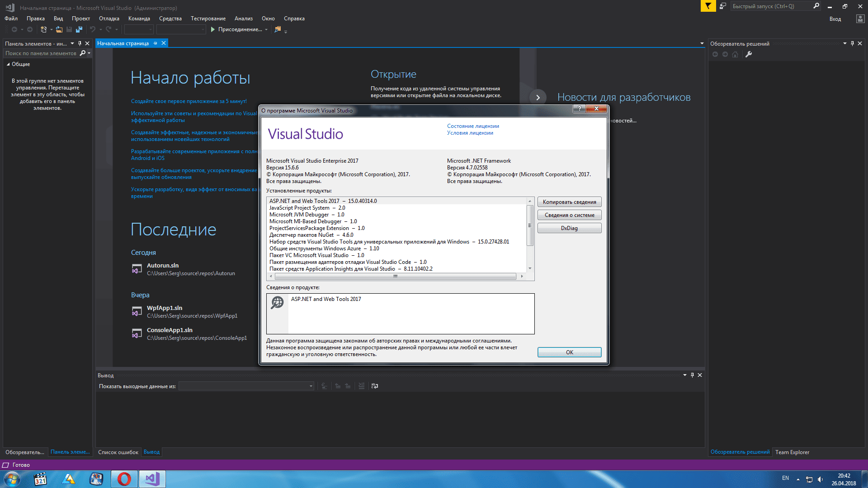This screenshot has width=868, height=488.
Task: Click the Toolbox search input field
Action: point(41,53)
